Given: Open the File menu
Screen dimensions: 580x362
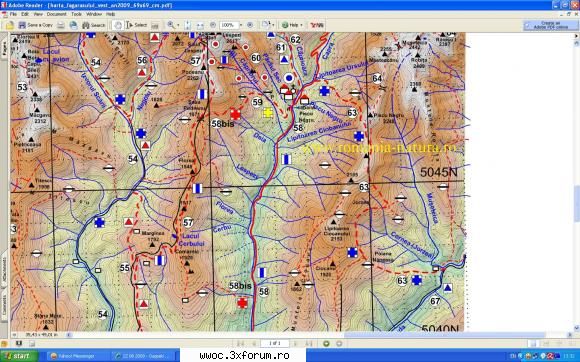Looking at the screenshot, I should 13,14.
